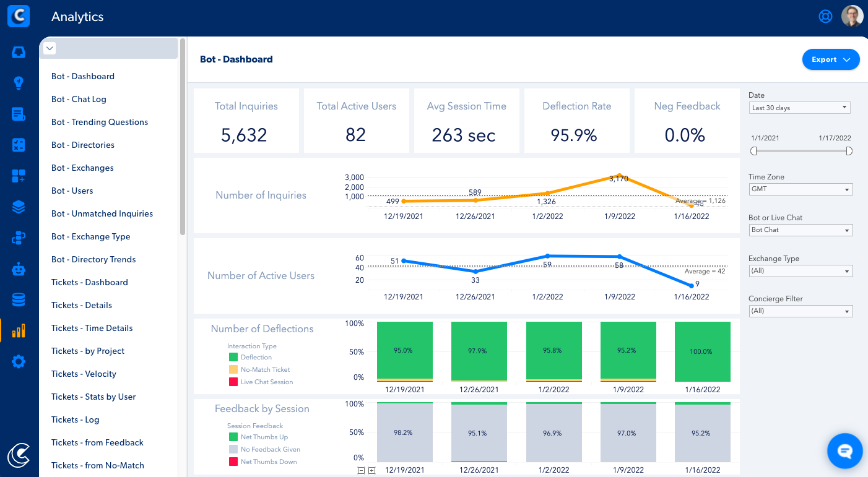Open 'Bot - Trending Questions' report
This screenshot has width=868, height=477.
pyautogui.click(x=100, y=122)
